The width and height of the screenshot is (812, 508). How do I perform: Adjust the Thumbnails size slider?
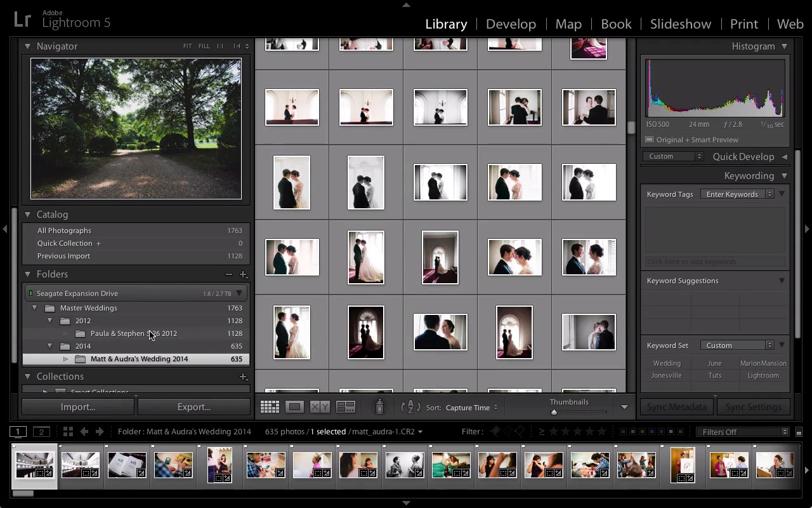click(x=554, y=412)
